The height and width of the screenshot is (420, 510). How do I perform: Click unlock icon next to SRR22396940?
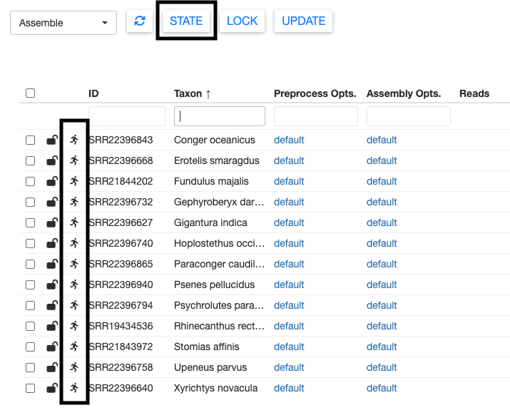pyautogui.click(x=52, y=285)
